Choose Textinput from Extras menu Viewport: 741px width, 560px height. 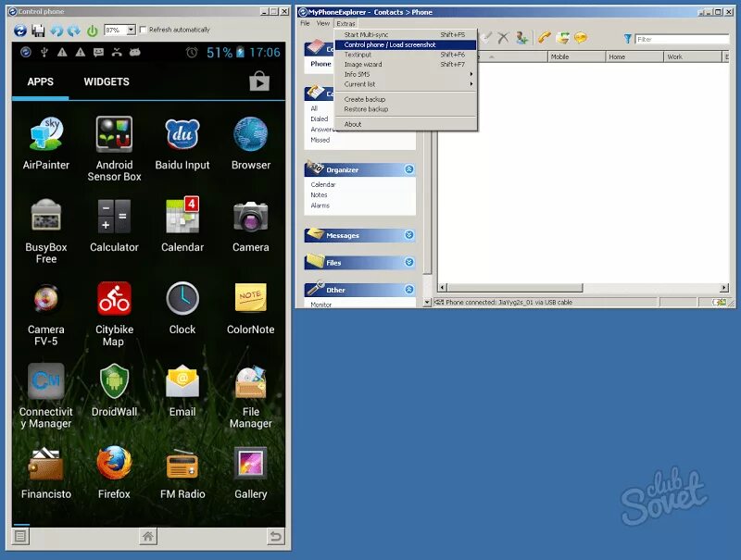(406, 55)
